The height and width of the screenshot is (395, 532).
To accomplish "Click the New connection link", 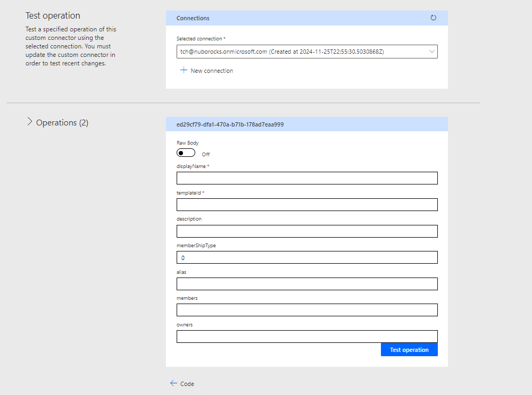I will (x=211, y=70).
